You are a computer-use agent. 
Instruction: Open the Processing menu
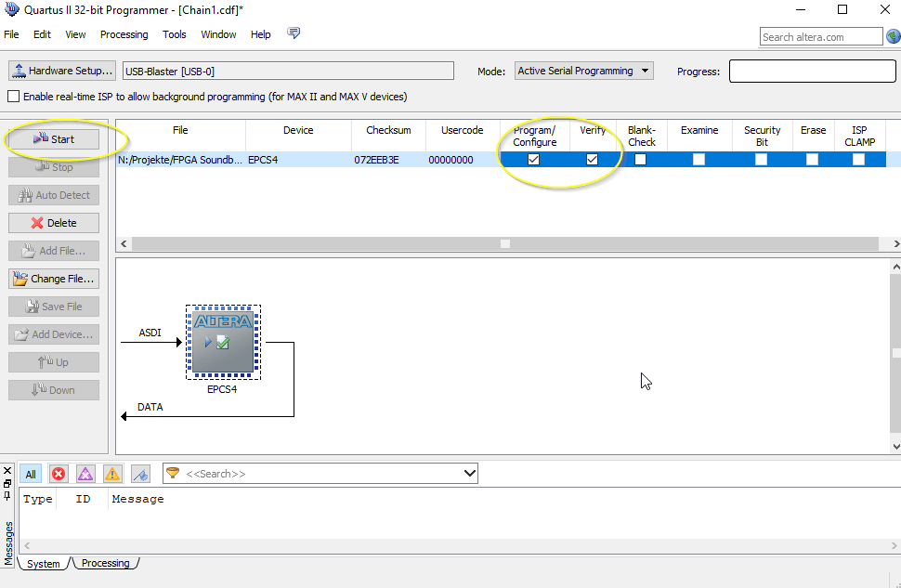(124, 34)
